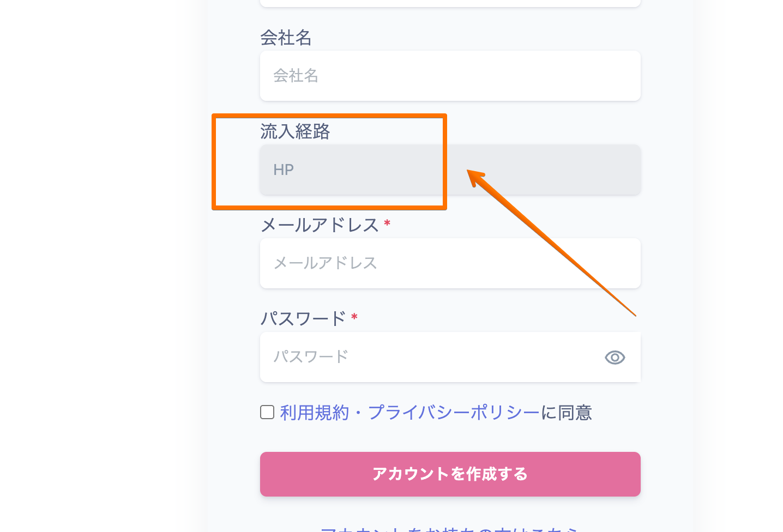
Task: Click the red asterisk beside パスワード
Action: (x=354, y=317)
